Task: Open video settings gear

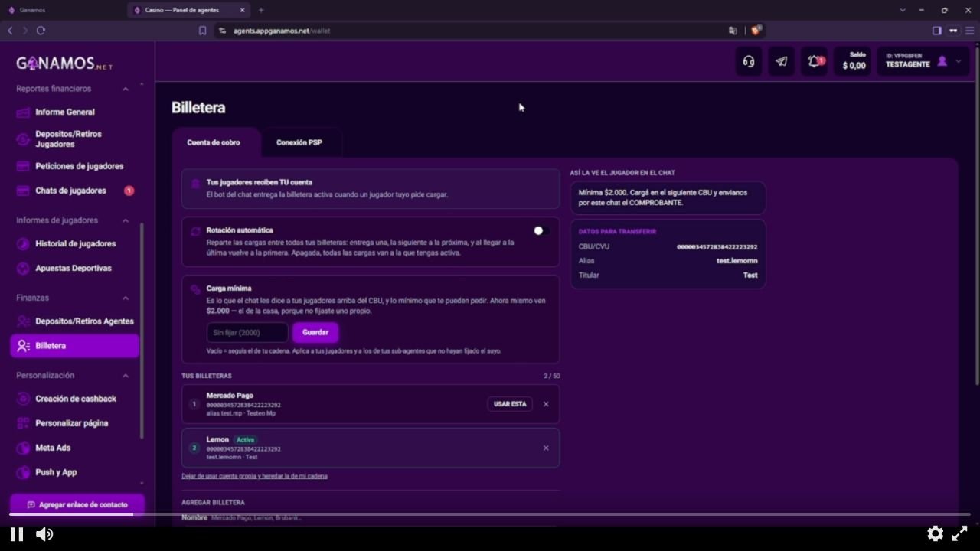Action: click(x=935, y=533)
